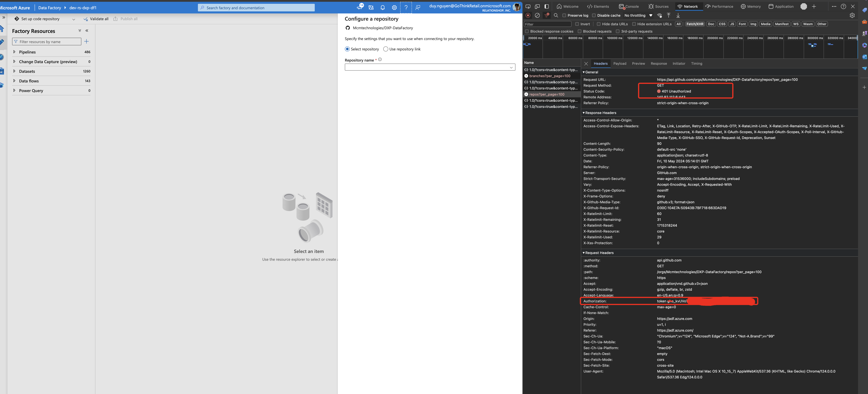Viewport: 868px width, 394px height.
Task: Collapse the Factory Resources panel with double-left arrows
Action: (x=87, y=31)
